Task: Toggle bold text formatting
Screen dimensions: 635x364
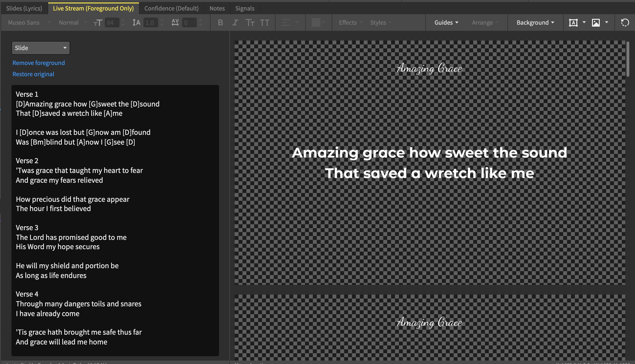Action: [x=220, y=22]
